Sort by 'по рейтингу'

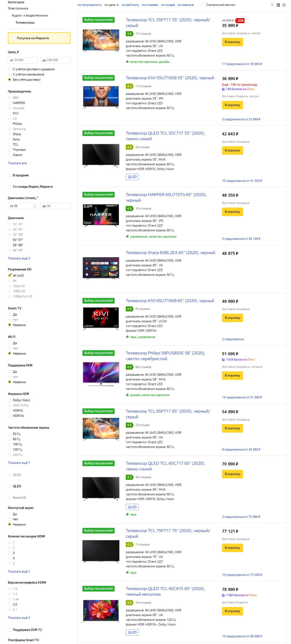[x=130, y=5]
